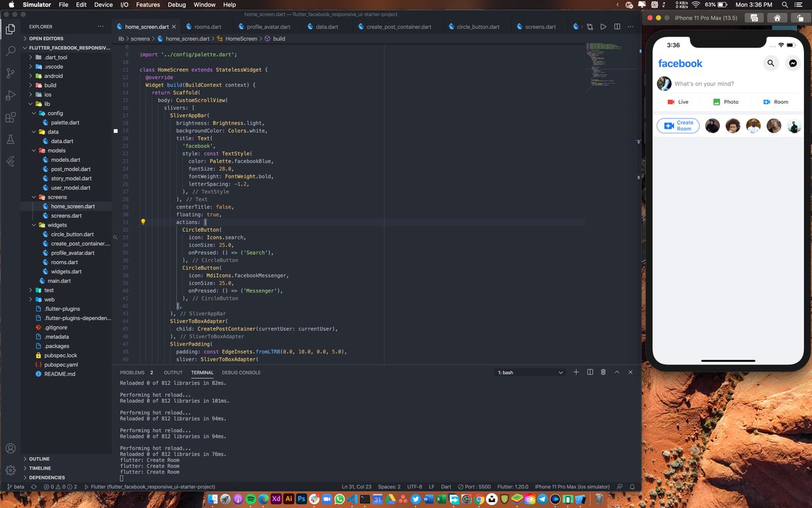Screen dimensions: 812x508
Task: Split the terminal panel
Action: [x=590, y=372]
